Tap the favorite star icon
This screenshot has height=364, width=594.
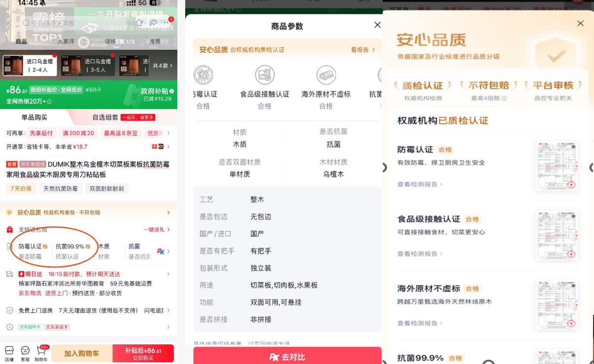(139, 23)
